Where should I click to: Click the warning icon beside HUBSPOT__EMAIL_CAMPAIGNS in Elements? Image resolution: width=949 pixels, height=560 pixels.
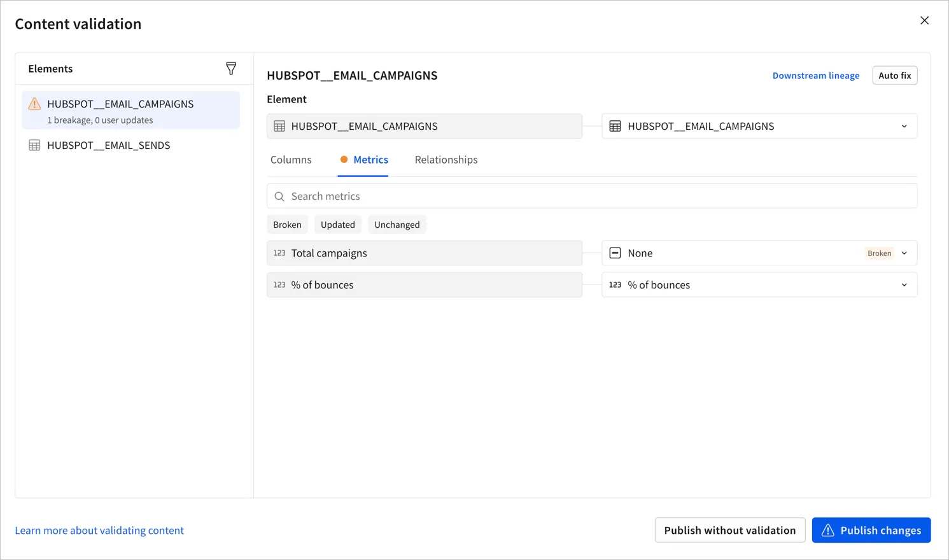(34, 104)
